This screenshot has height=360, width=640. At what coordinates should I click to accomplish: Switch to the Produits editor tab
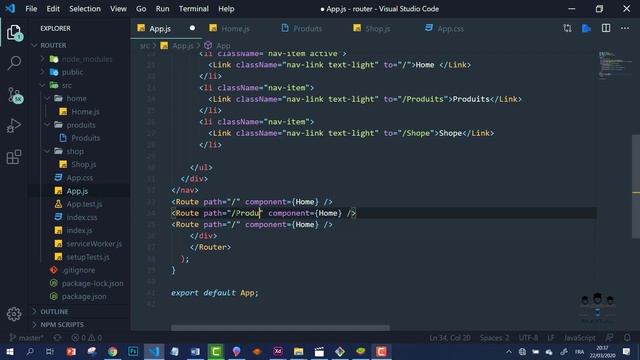point(307,29)
